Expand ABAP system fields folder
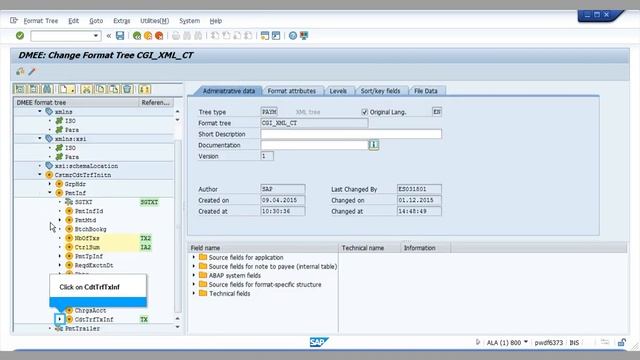The image size is (640, 360). (194, 275)
